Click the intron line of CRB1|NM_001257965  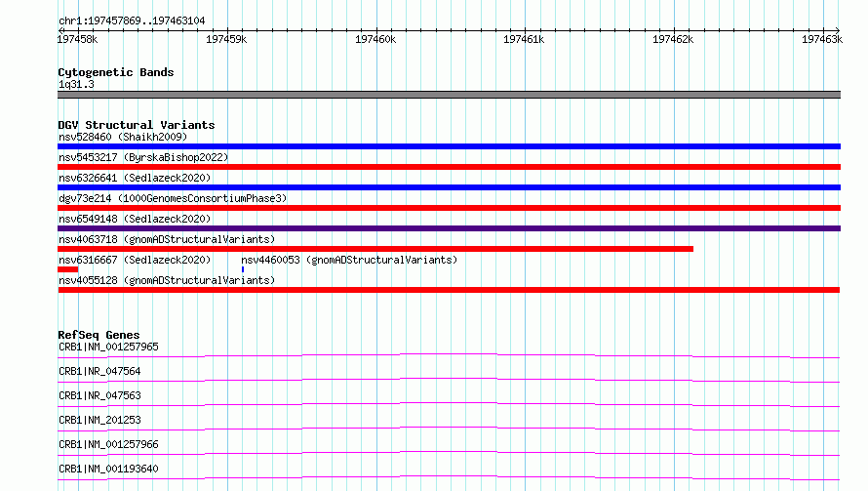pyautogui.click(x=449, y=353)
